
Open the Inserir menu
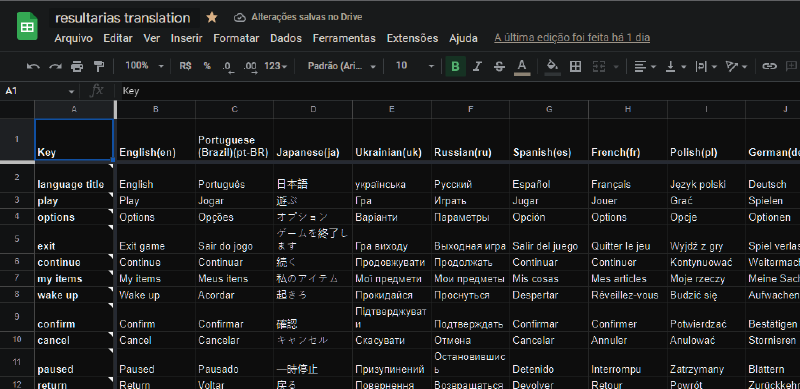[186, 38]
